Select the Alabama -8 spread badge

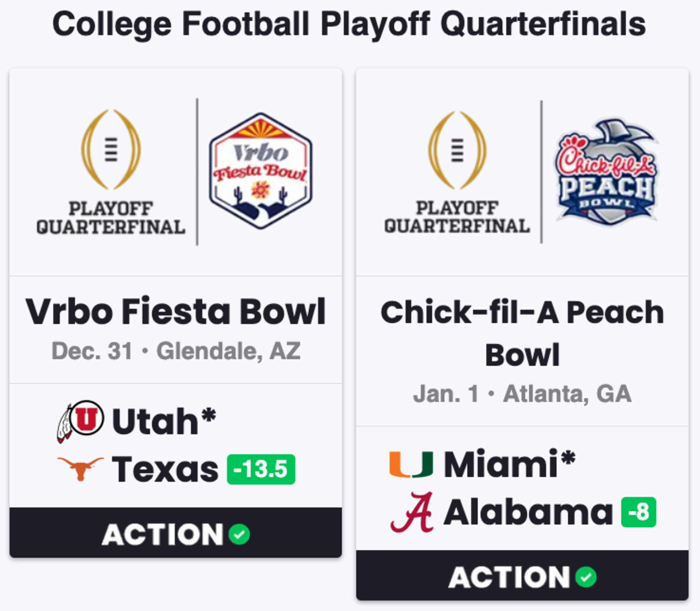tap(639, 512)
